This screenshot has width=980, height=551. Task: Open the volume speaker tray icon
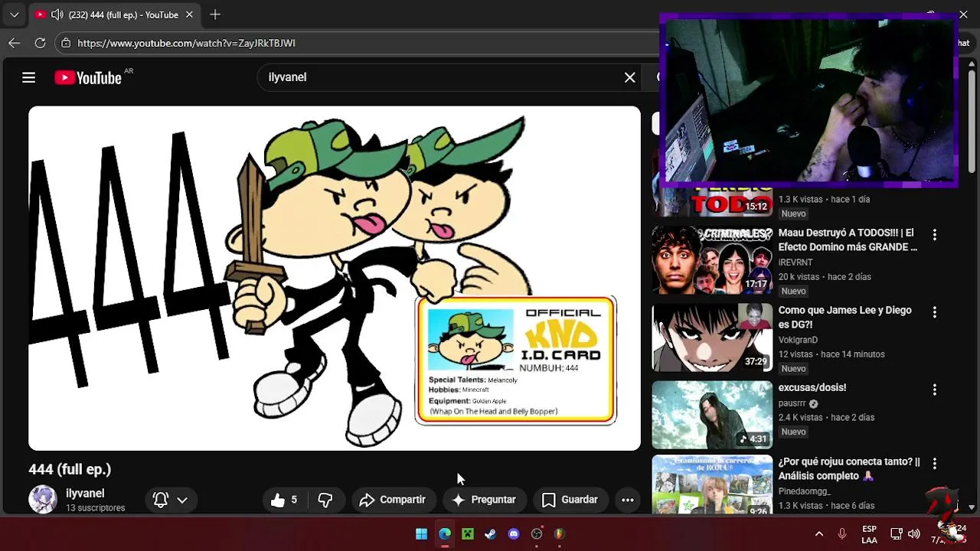click(914, 534)
